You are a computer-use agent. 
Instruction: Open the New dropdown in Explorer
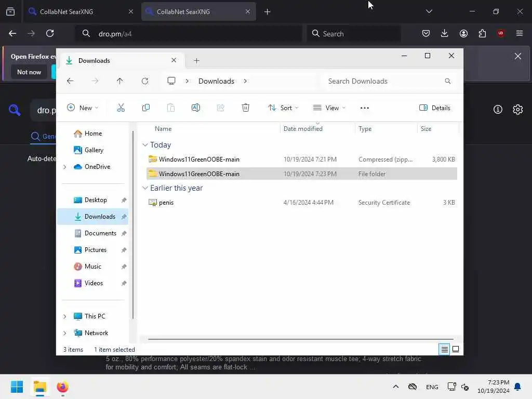point(83,108)
